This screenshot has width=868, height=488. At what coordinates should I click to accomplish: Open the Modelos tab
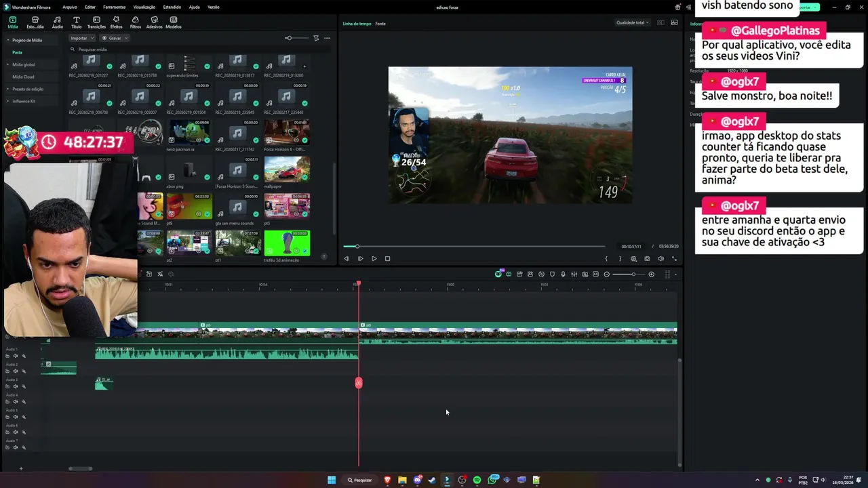click(x=174, y=22)
